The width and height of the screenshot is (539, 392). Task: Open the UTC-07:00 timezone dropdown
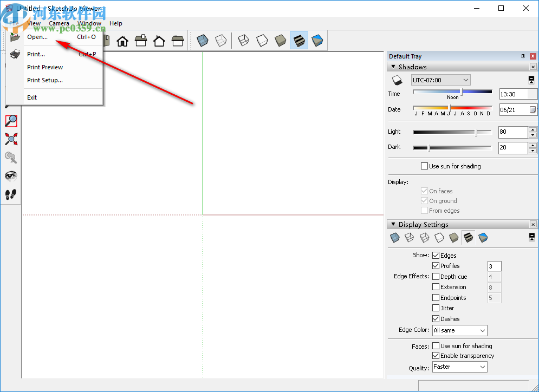coord(465,80)
